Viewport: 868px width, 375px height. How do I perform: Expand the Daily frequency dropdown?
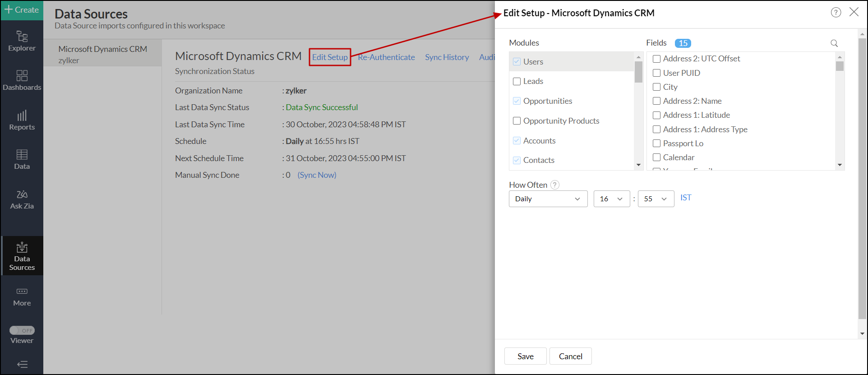coord(548,199)
